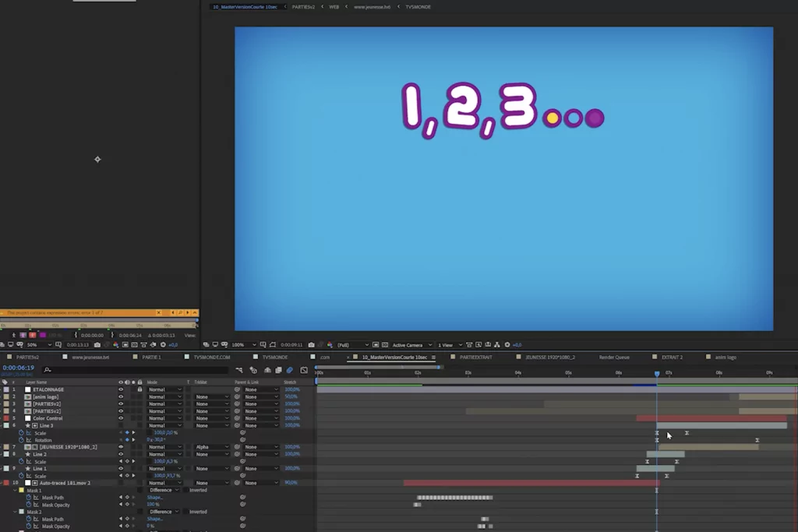Take a snapshot using the viewer camera icon
The image size is (798, 532).
tap(311, 344)
